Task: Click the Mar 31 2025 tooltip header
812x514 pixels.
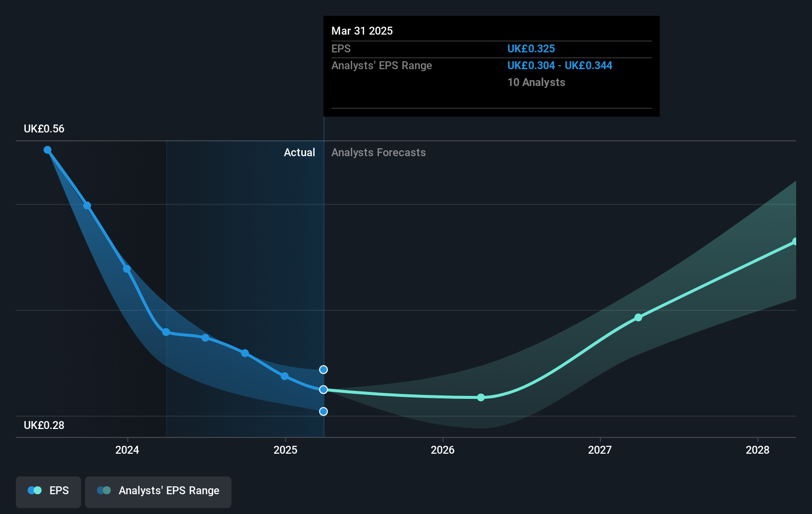Action: click(362, 31)
